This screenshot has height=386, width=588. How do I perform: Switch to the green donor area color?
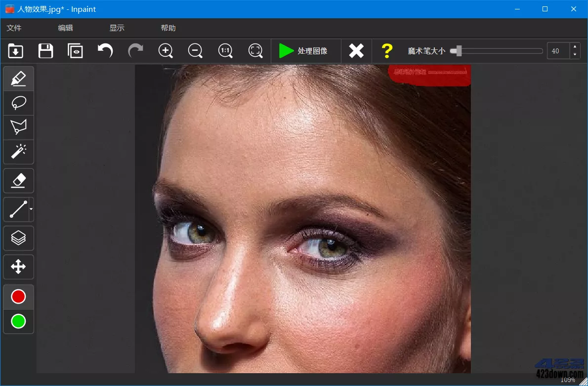(18, 321)
